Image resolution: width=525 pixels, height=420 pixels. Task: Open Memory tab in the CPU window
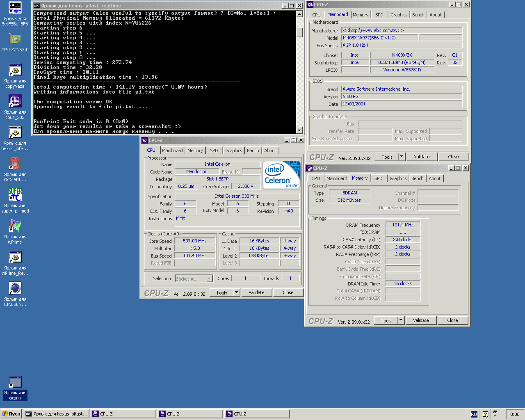coord(195,151)
